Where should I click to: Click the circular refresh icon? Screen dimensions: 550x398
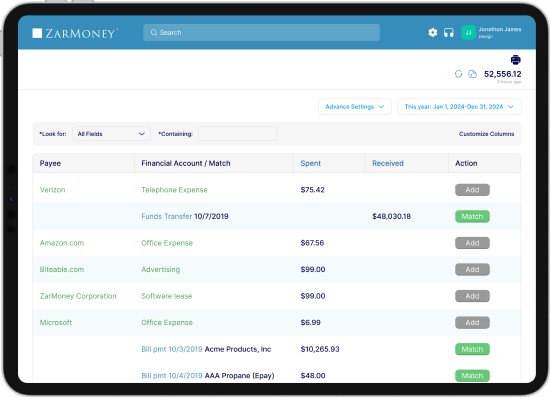(458, 74)
